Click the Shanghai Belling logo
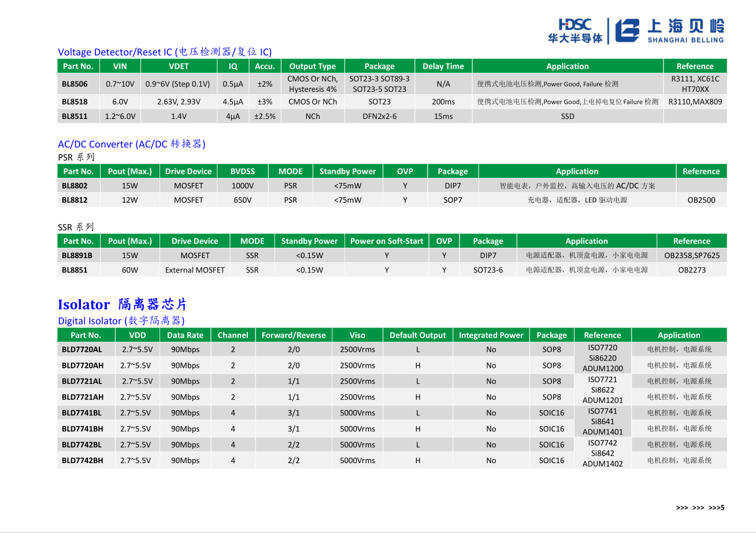This screenshot has width=756, height=533. point(669,31)
